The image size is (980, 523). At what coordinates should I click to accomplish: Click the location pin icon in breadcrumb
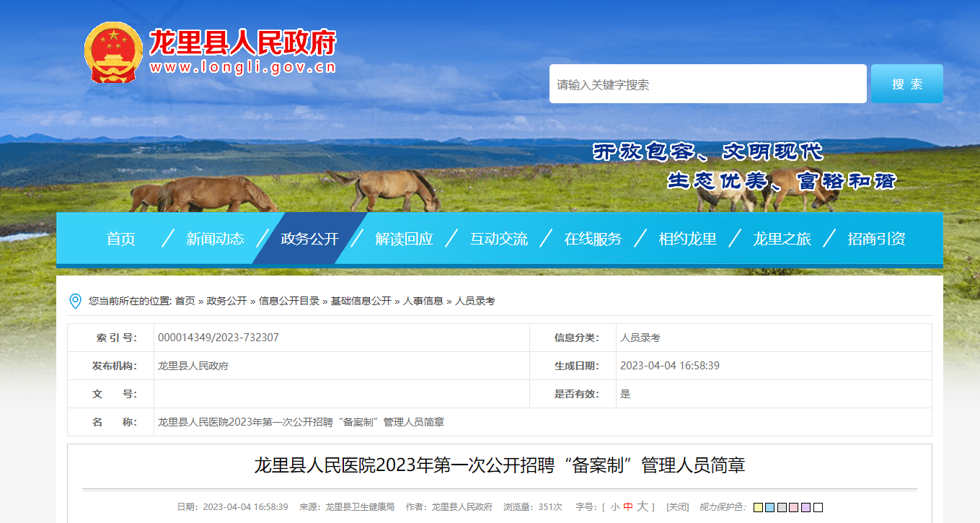point(75,301)
